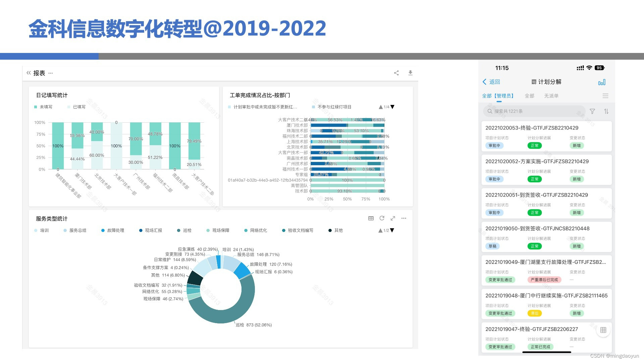Image resolution: width=644 pixels, height=362 pixels.
Task: Toggle the 现场保障 legend item
Action: point(218,230)
